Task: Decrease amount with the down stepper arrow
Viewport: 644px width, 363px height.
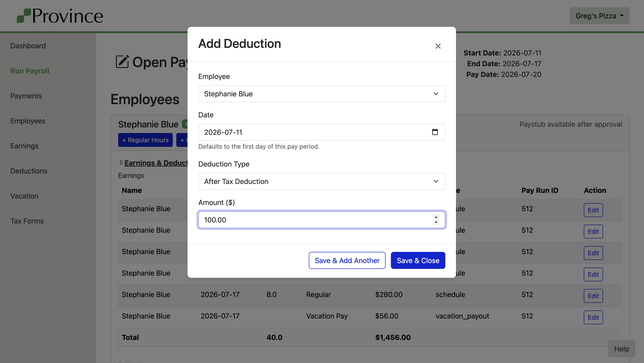Action: click(436, 223)
